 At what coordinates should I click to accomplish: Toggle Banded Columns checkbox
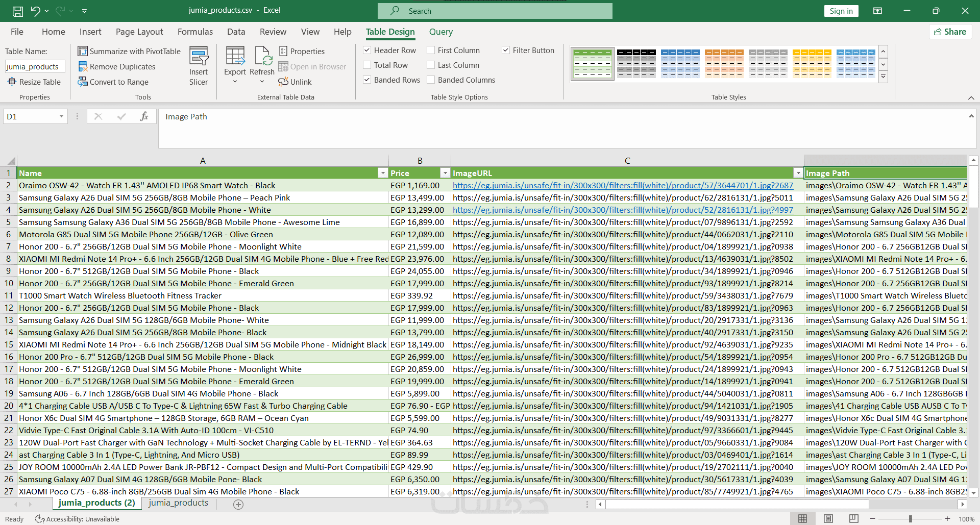pyautogui.click(x=431, y=80)
